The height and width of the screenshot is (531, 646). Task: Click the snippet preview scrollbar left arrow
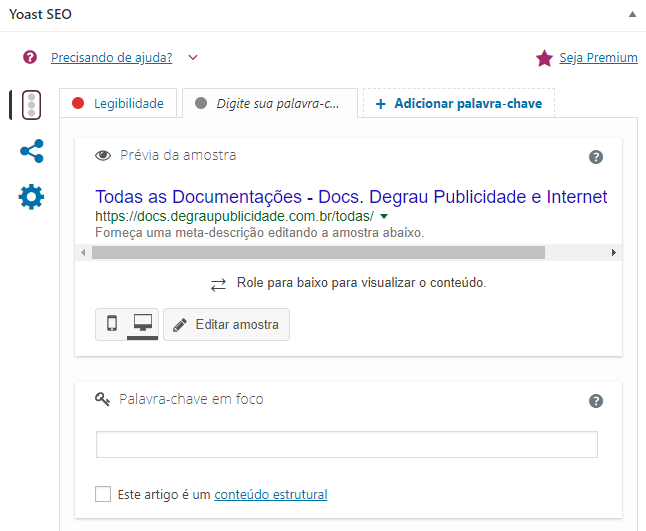83,253
